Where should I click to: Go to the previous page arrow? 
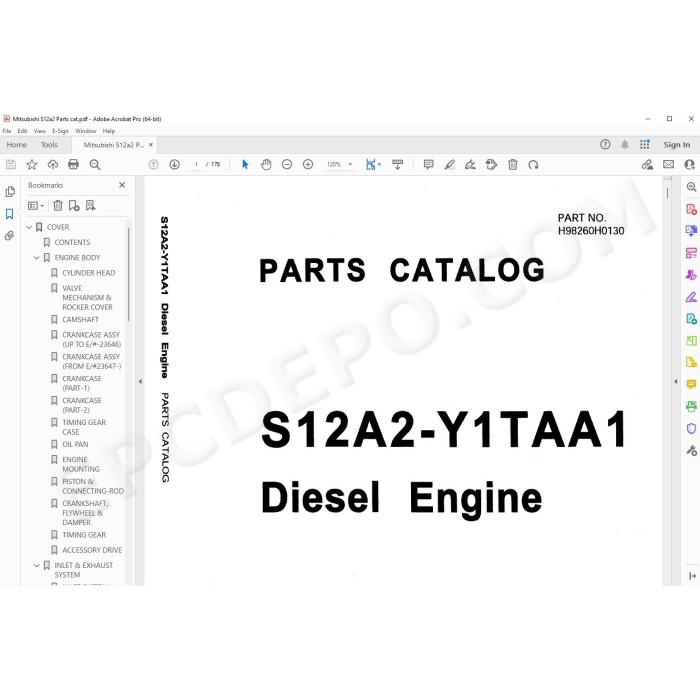pos(153,165)
